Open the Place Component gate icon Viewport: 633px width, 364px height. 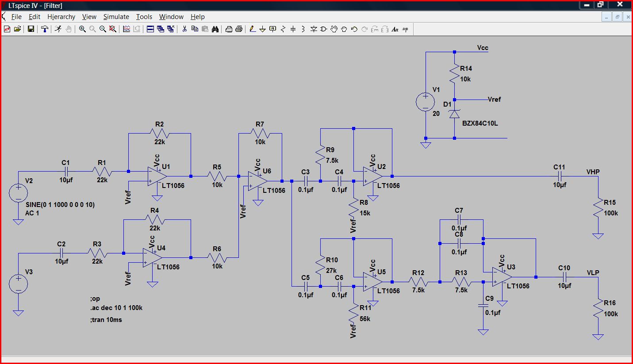(x=323, y=29)
